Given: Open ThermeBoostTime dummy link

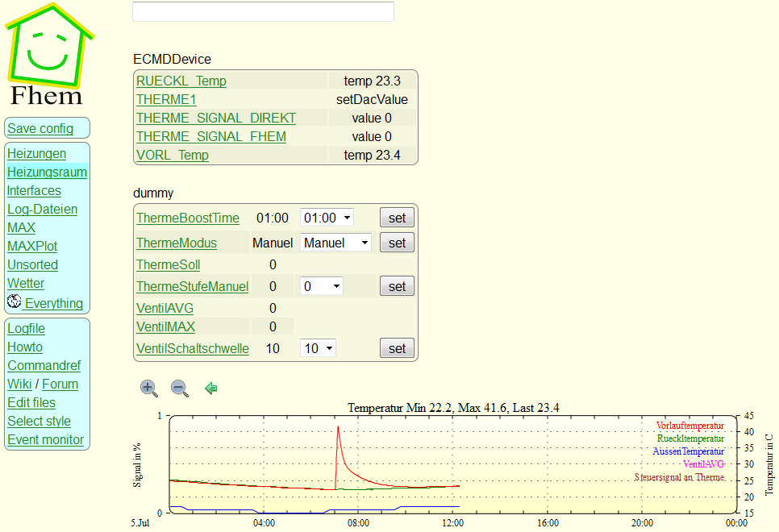Looking at the screenshot, I should (188, 218).
